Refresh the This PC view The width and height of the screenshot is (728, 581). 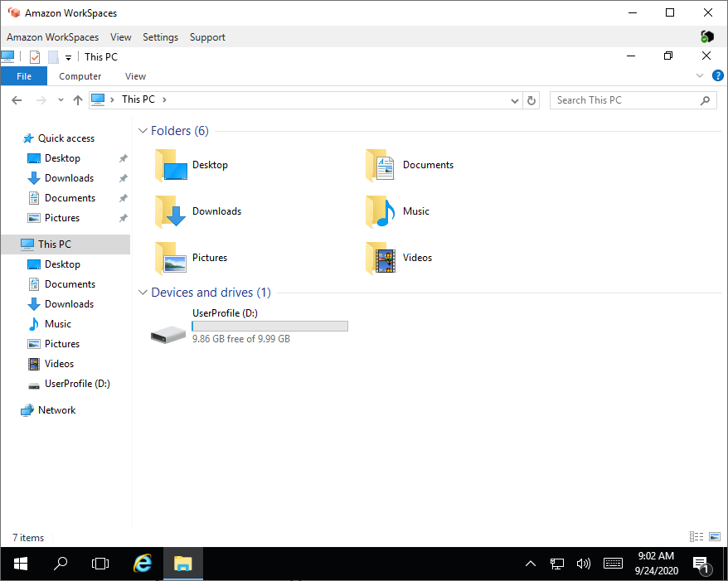click(x=531, y=100)
